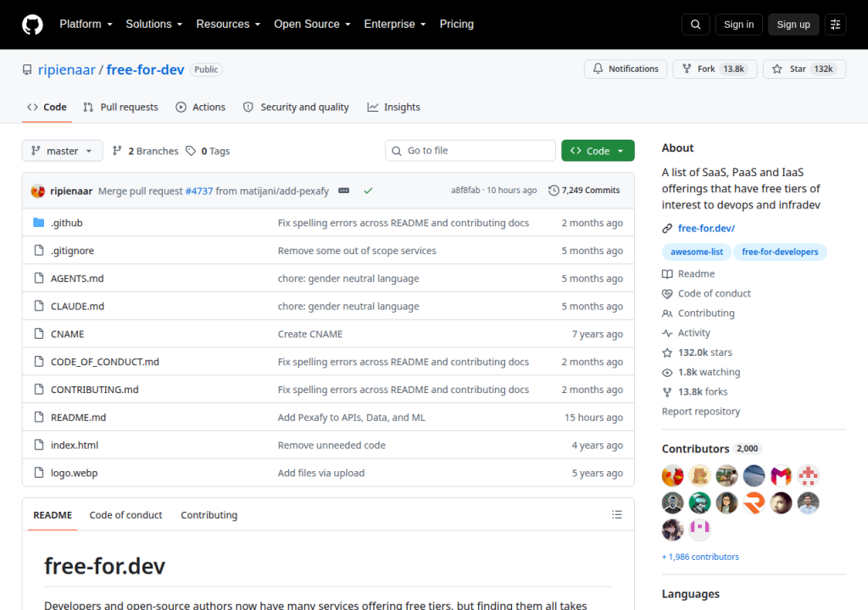Click the awesome-list topic tag

pos(697,252)
